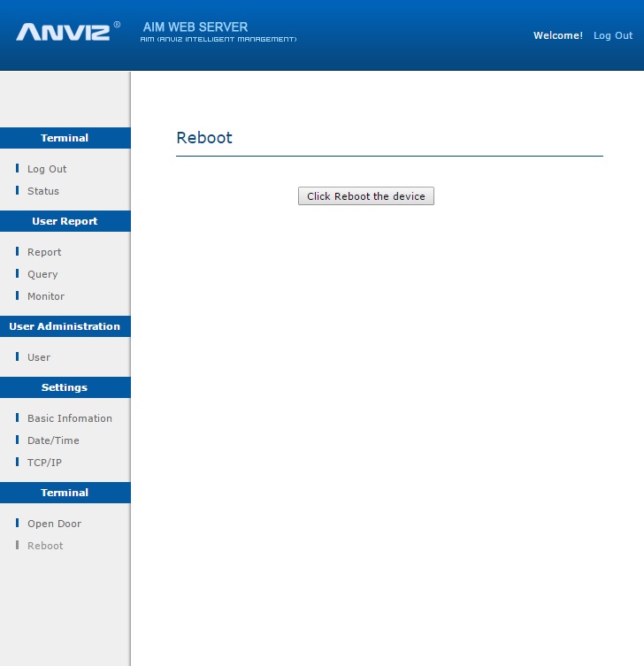Click the Settings section header
The height and width of the screenshot is (666, 644).
(x=65, y=387)
